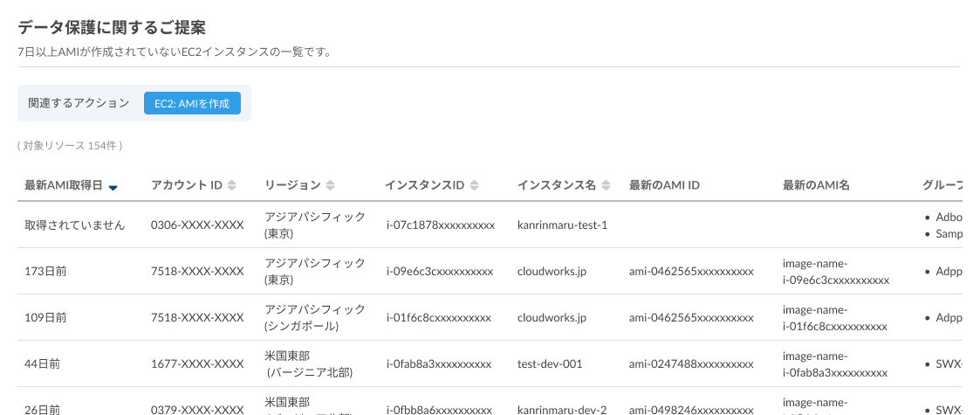
Task: Click sort icon next to インスタンス名
Action: click(x=606, y=185)
